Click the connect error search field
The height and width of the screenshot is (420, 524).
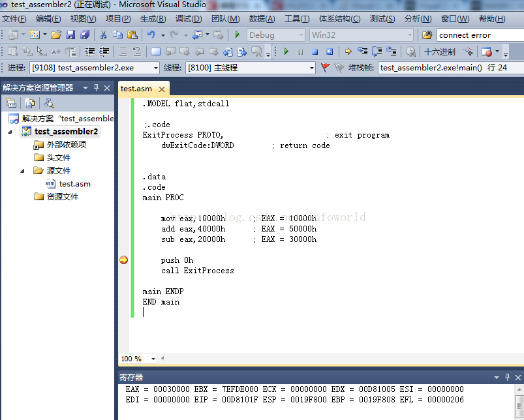pos(480,35)
